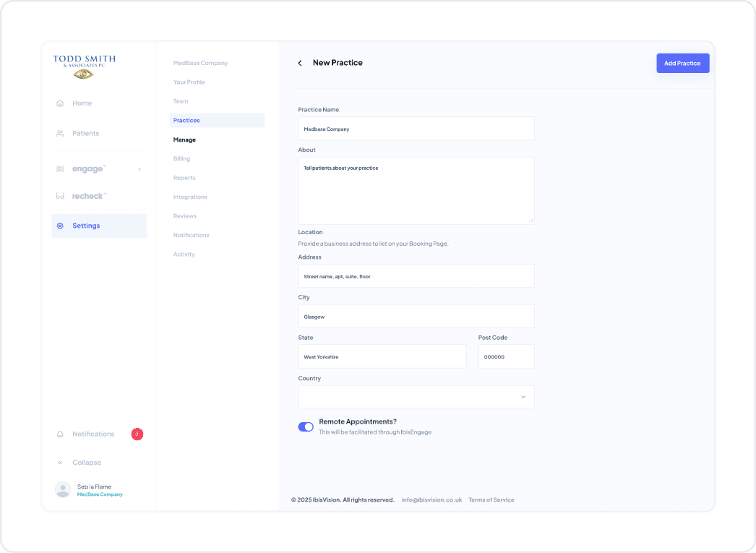Image resolution: width=756 pixels, height=553 pixels.
Task: Click the Seb la Flame avatar
Action: point(63,490)
